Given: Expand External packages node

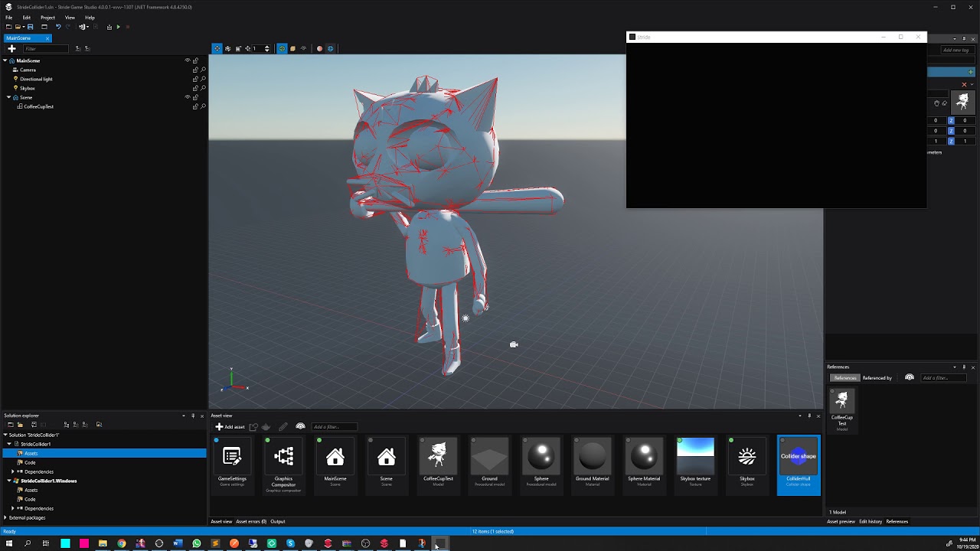Looking at the screenshot, I should (x=5, y=517).
